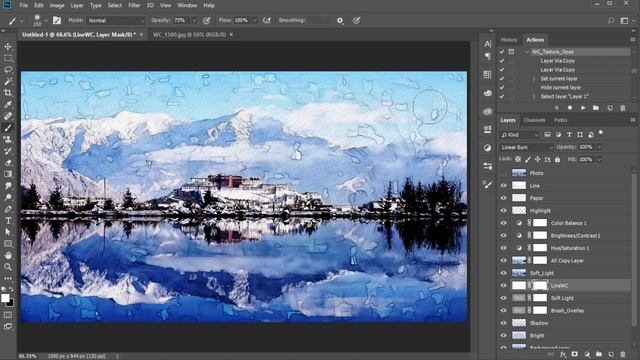The image size is (640, 360).
Task: Hide the Paper layer
Action: point(504,198)
